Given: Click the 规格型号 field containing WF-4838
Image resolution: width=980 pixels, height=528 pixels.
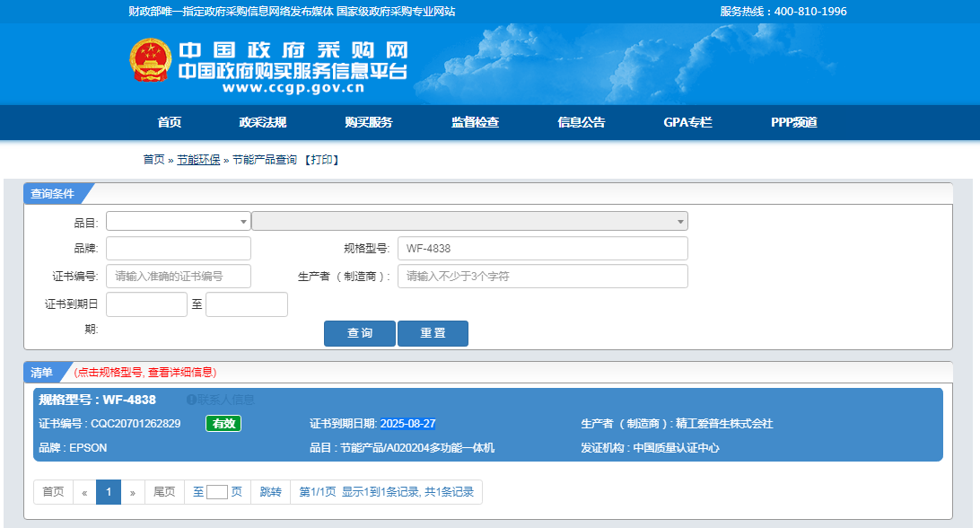Looking at the screenshot, I should 542,249.
